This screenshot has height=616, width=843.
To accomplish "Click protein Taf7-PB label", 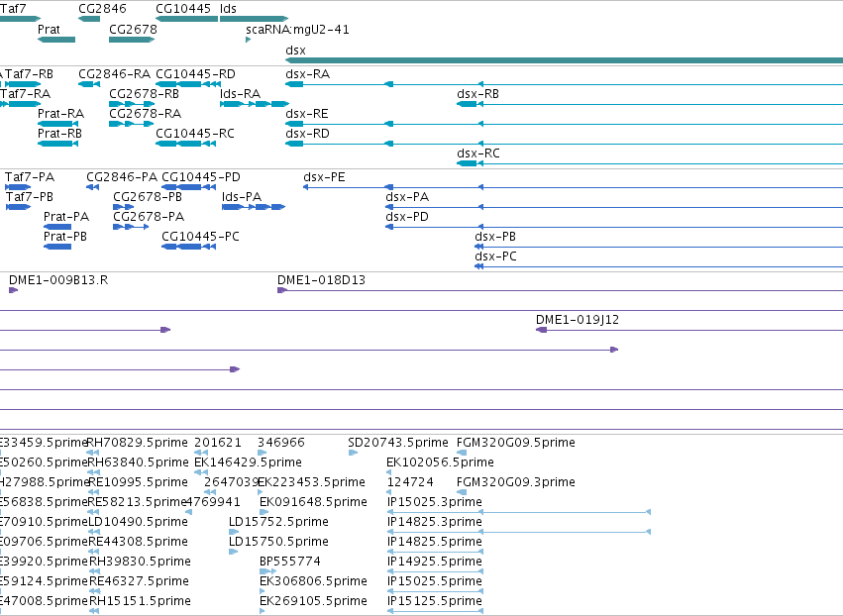I will coord(30,197).
